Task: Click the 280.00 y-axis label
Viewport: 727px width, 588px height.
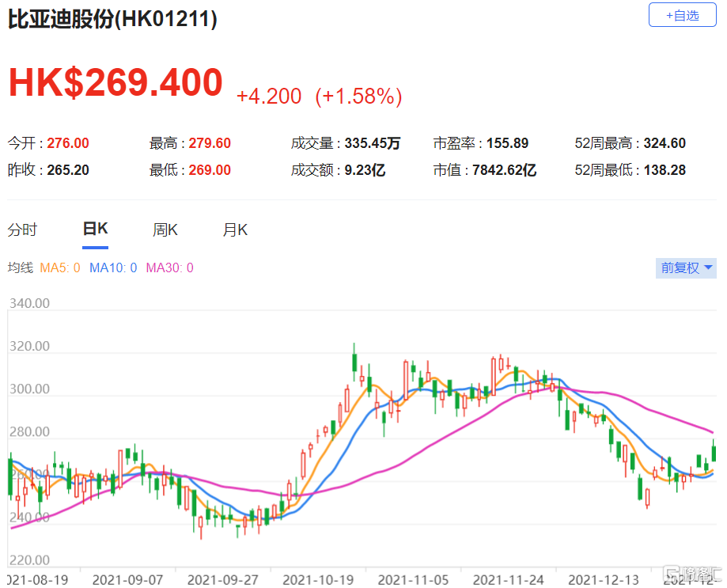Action: (x=30, y=432)
